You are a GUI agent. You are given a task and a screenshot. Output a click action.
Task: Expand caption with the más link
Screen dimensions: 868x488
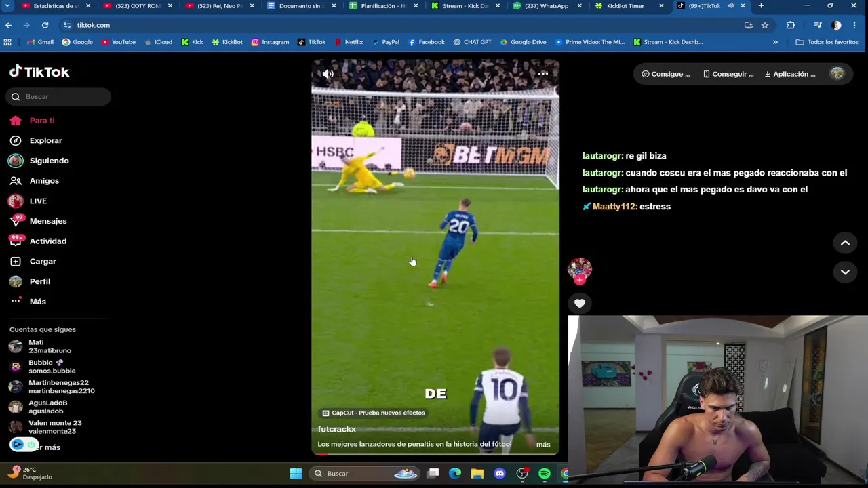coord(543,445)
